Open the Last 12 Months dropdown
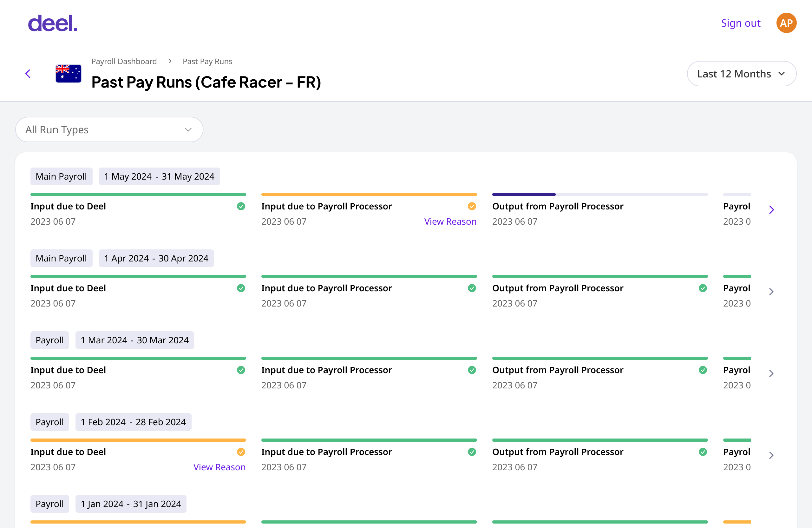 741,74
